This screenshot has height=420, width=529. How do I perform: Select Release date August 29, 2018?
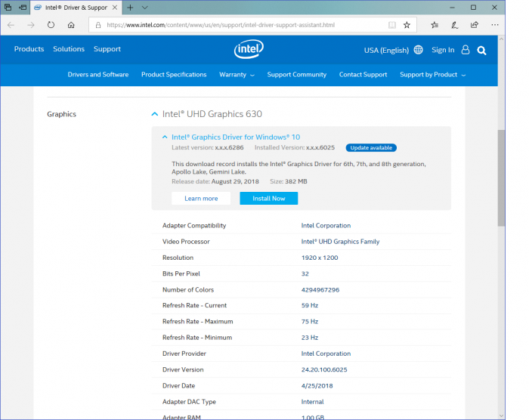(x=215, y=181)
